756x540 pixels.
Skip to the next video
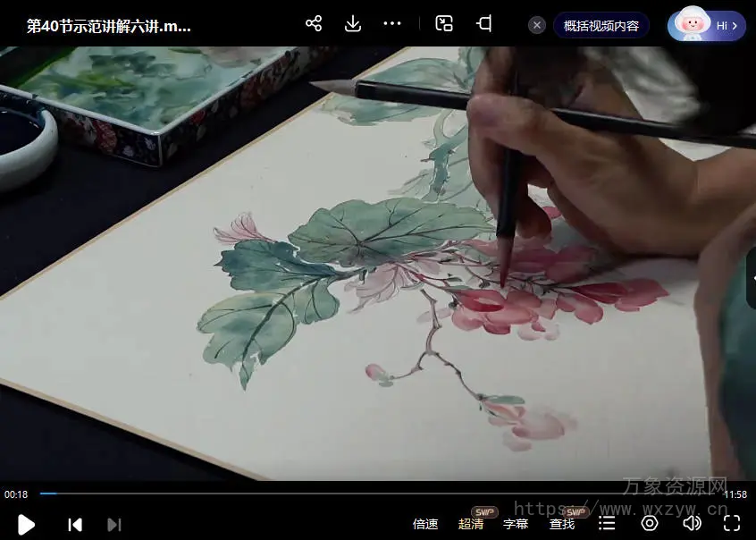point(113,525)
